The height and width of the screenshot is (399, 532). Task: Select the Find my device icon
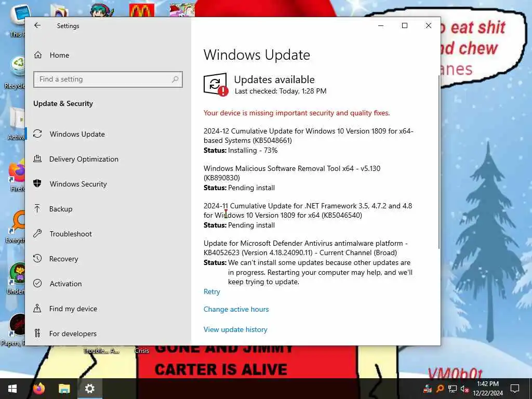tap(37, 309)
